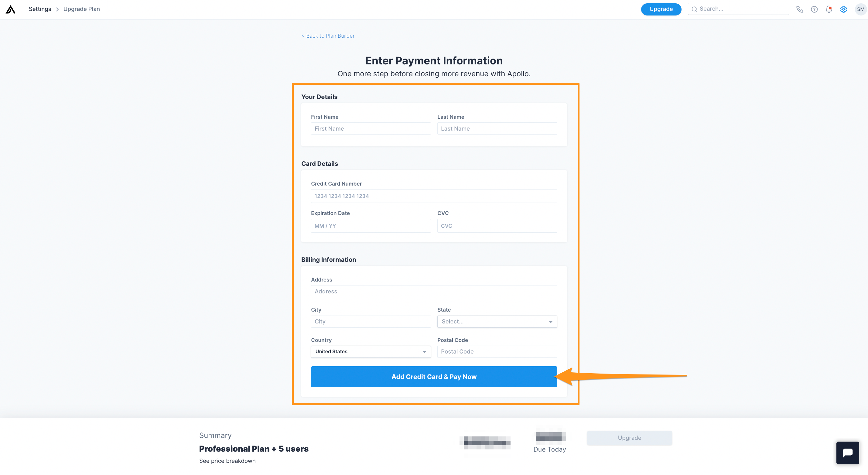The image size is (868, 475).
Task: Open the phone dialer icon
Action: pyautogui.click(x=800, y=9)
